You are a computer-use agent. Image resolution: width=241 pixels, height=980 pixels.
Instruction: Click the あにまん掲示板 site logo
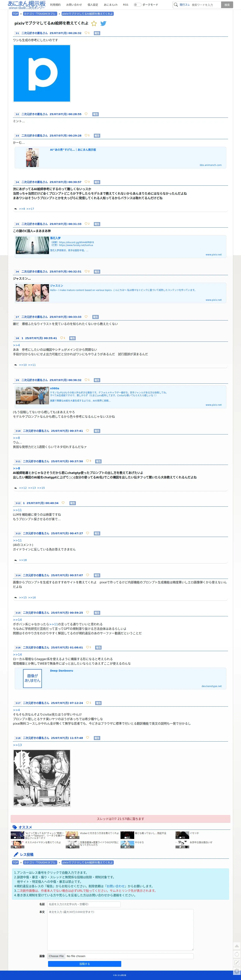27,5
